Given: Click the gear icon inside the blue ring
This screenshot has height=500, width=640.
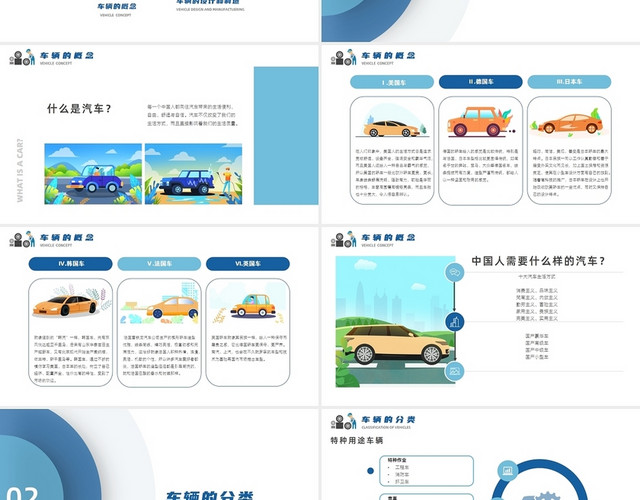Looking at the screenshot, I should coord(543,496).
